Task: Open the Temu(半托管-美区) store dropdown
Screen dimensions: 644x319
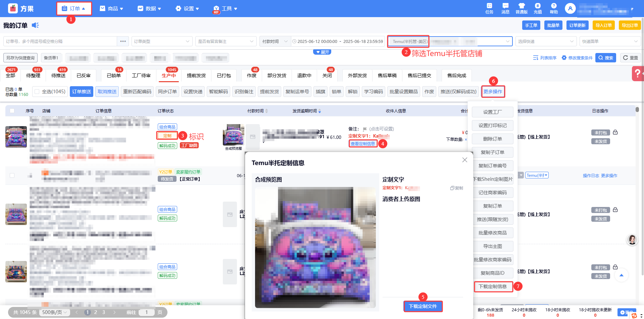Action: pos(450,41)
